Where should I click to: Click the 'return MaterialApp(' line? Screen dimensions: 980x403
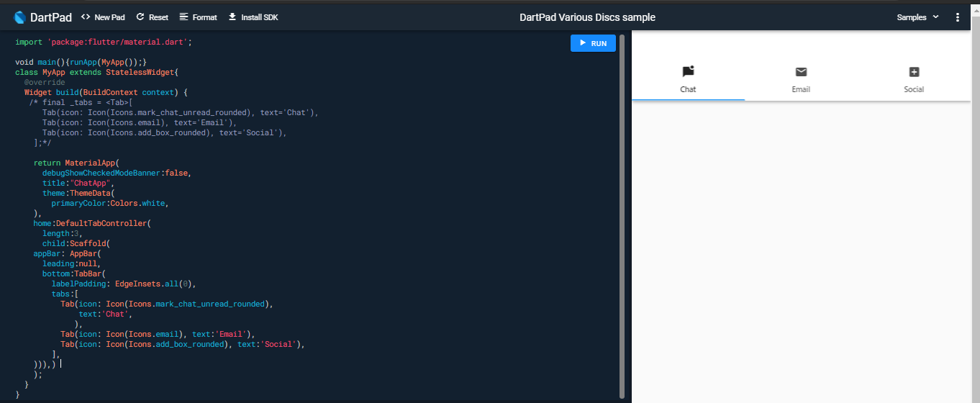click(x=76, y=163)
